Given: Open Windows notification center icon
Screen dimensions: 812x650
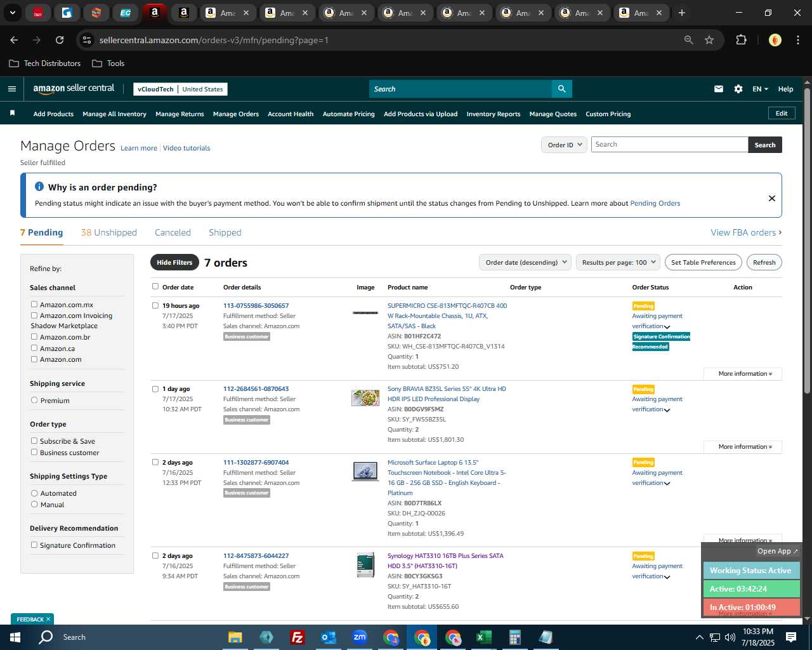Looking at the screenshot, I should 791,637.
